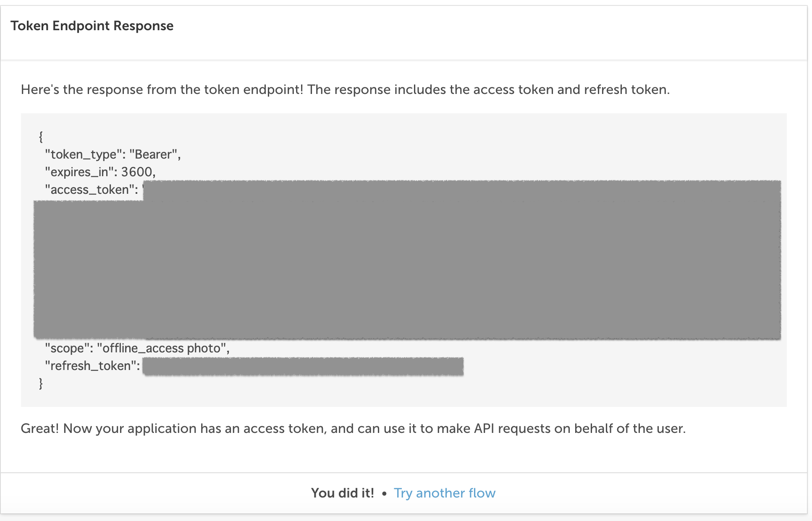Image resolution: width=812 pixels, height=521 pixels.
Task: Click the value 3600 in the JSON
Action: (x=136, y=172)
